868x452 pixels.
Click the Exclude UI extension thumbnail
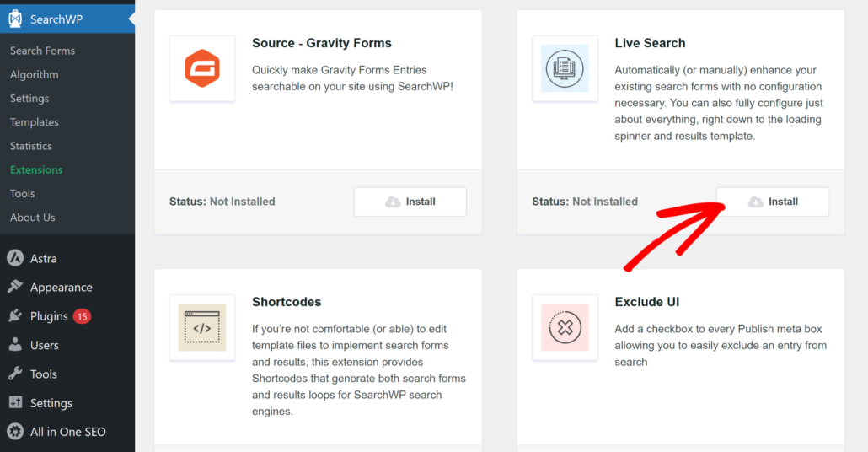(565, 327)
